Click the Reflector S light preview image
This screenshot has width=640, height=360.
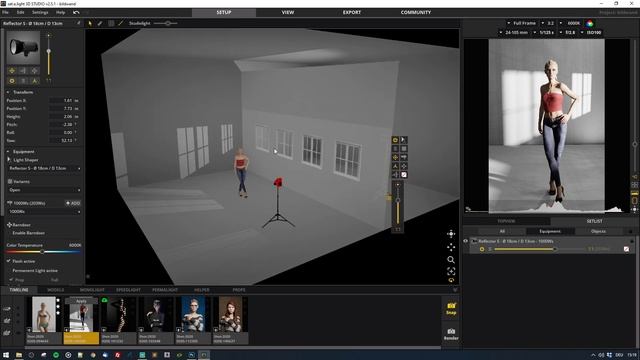pyautogui.click(x=24, y=48)
